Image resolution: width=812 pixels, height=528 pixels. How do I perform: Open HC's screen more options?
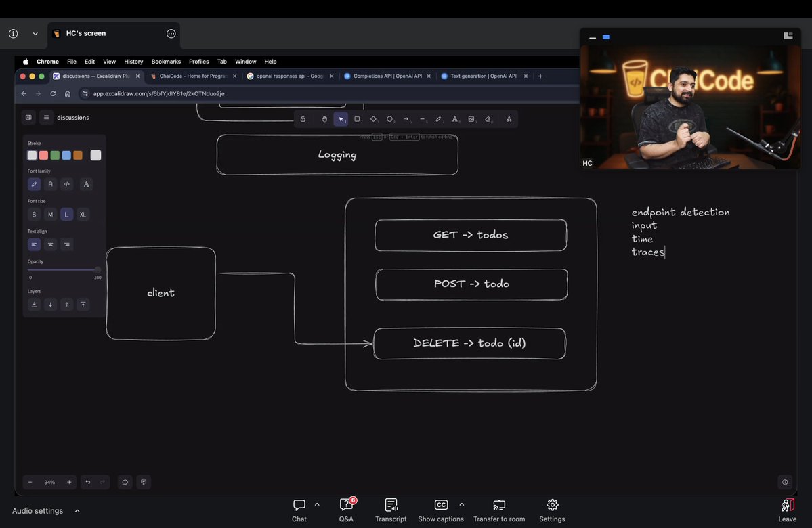tap(171, 34)
